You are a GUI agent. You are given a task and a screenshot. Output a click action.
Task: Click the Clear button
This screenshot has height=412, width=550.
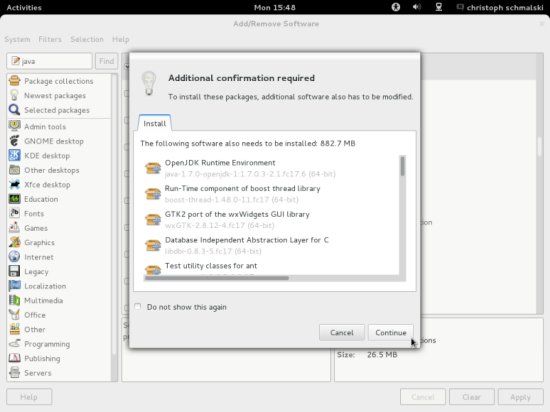click(471, 397)
